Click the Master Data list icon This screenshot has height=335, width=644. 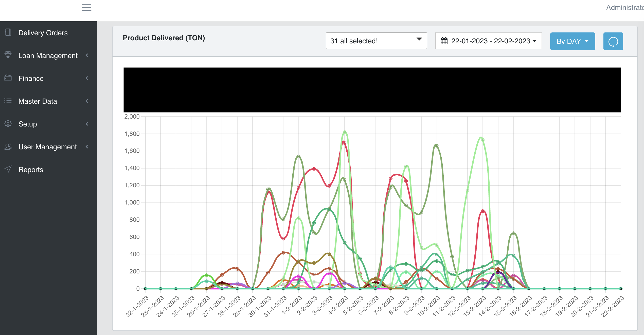[8, 101]
